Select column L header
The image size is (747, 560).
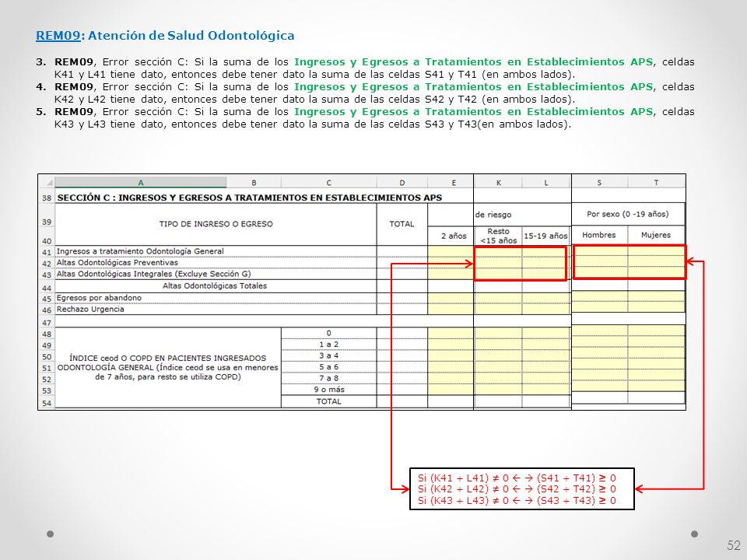546,182
